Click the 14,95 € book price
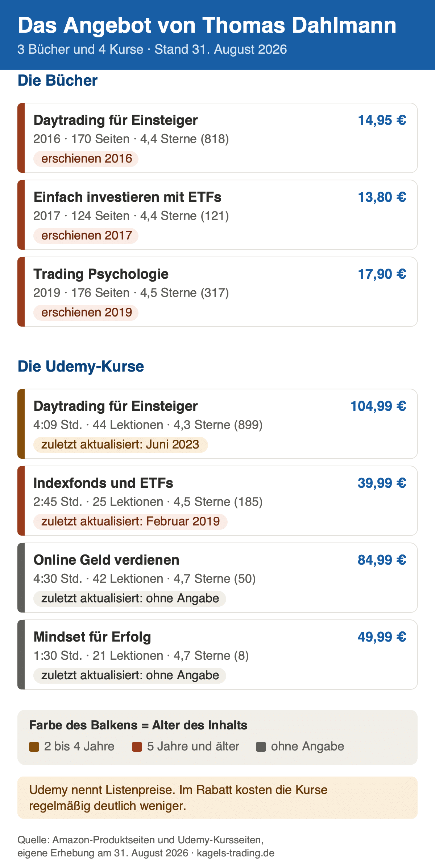This screenshot has height=868, width=435. [382, 120]
